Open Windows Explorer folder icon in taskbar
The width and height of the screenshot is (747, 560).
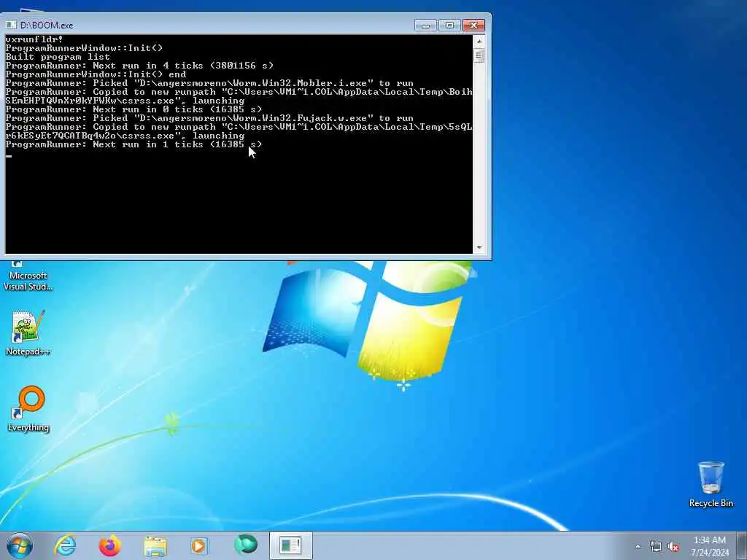(155, 545)
